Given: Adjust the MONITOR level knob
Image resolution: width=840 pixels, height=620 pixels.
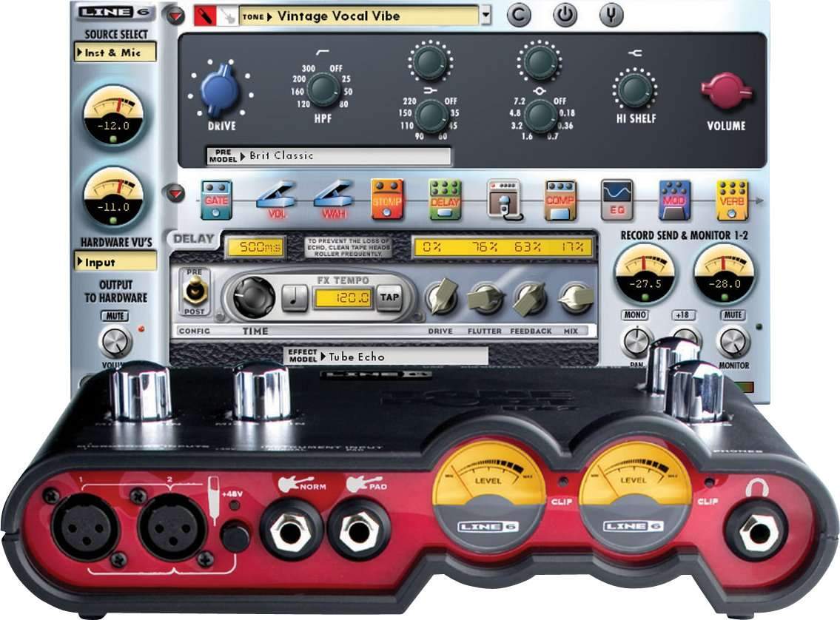Looking at the screenshot, I should 733,342.
